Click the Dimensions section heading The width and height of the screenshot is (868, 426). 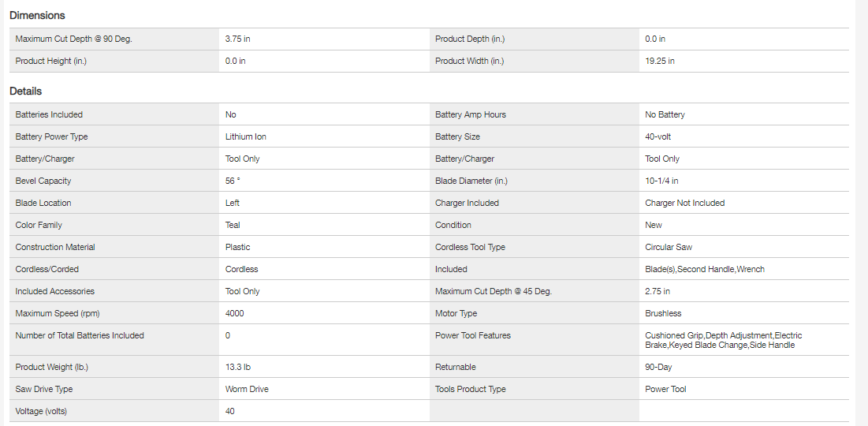(x=37, y=15)
